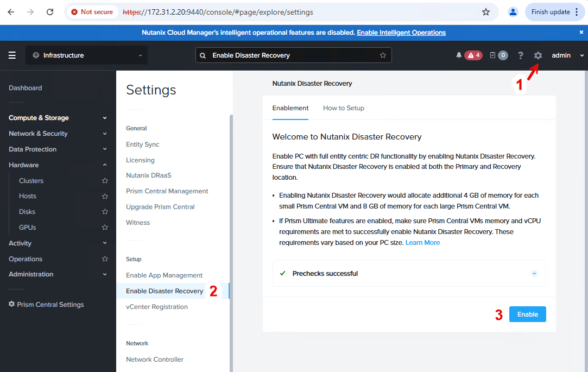
Task: Select Enable Disaster Recovery under Setup
Action: click(x=173, y=291)
